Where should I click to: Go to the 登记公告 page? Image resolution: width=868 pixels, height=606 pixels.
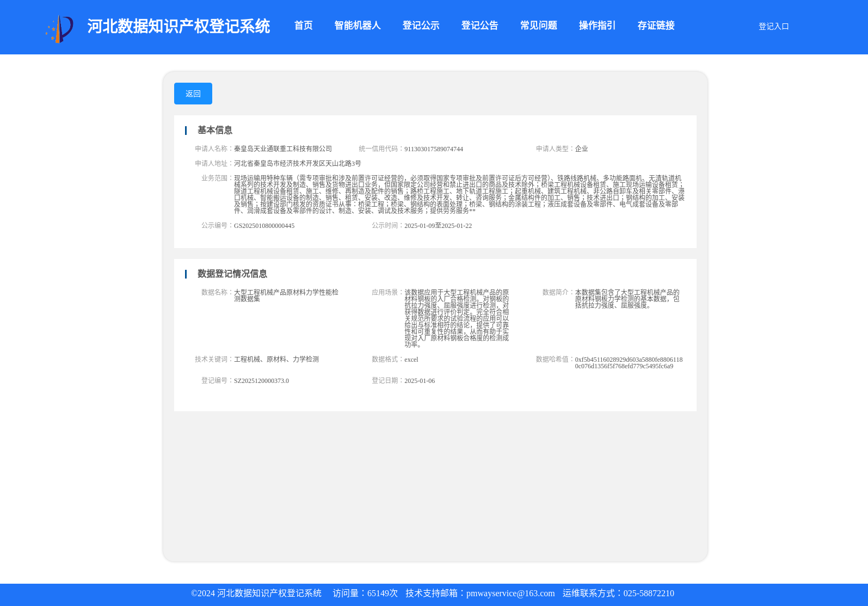(479, 26)
